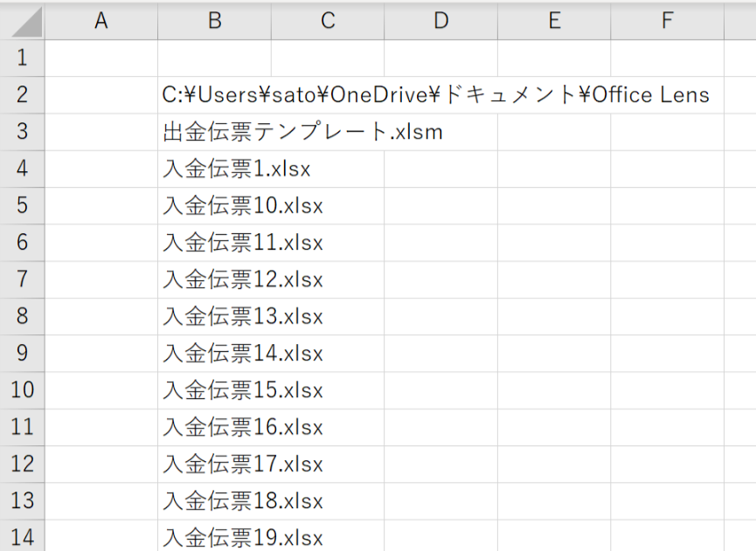Viewport: 756px width, 551px height.
Task: Select cell containing 入金伝票13.xlsx
Action: click(214, 316)
